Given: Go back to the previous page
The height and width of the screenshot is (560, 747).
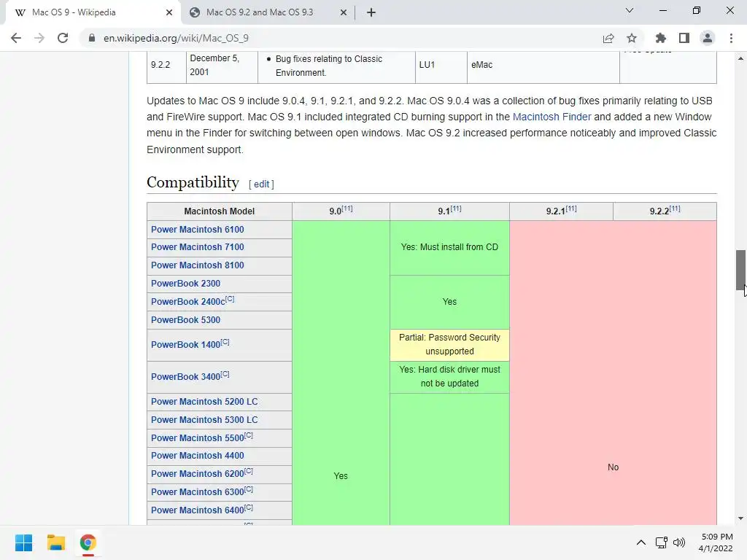Looking at the screenshot, I should click(16, 38).
